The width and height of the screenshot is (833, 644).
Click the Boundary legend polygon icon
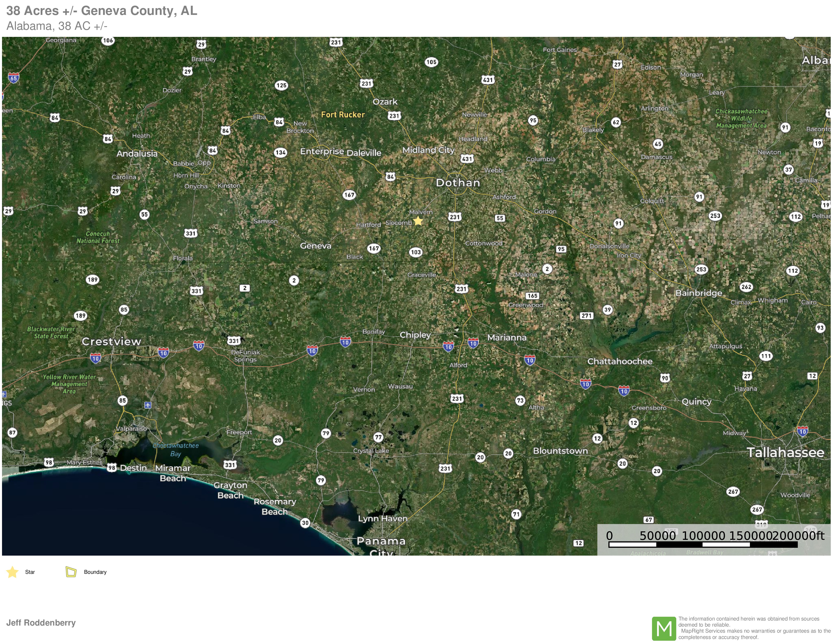(71, 572)
